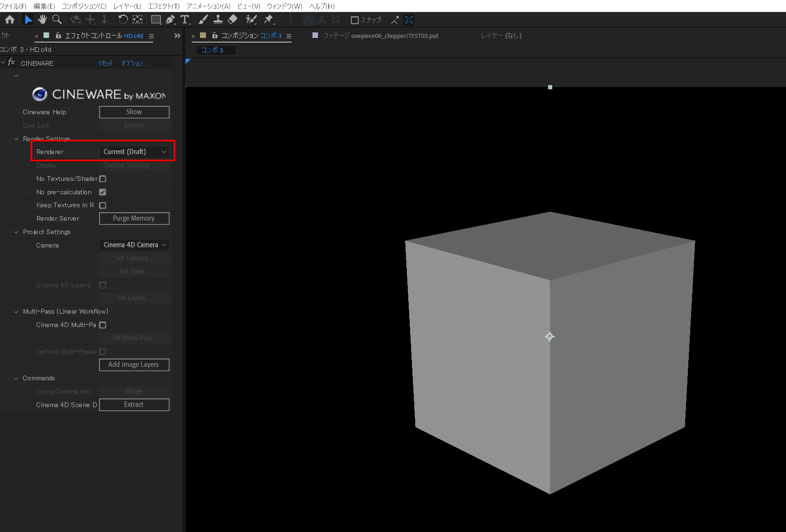Screen dimensions: 786x532
Task: Activate the Zoom tool
Action: [x=56, y=19]
